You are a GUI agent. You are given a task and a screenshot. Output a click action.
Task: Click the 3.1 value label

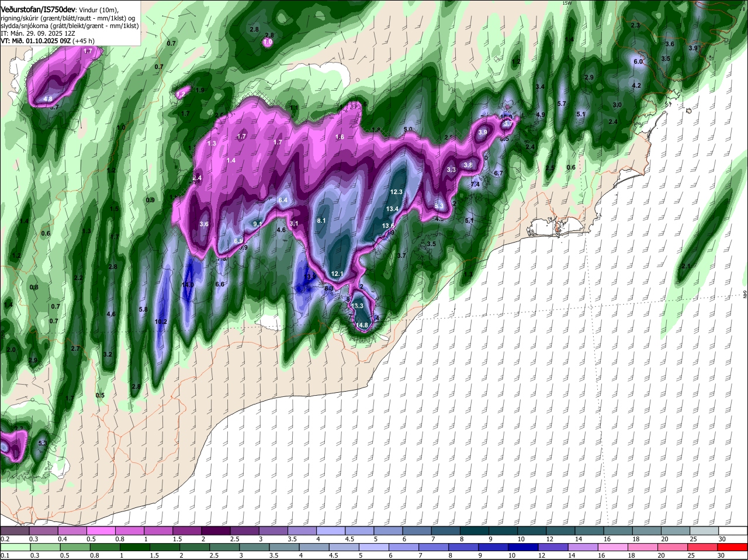[294, 223]
